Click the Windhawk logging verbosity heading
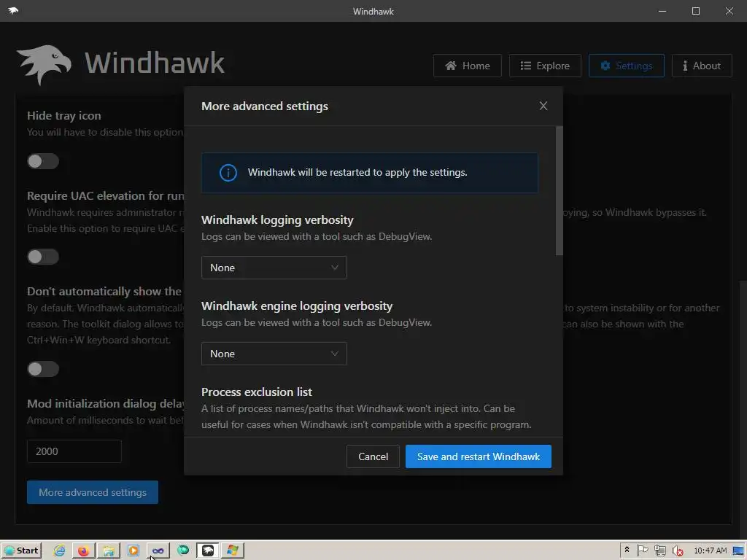Viewport: 747px width, 560px height. click(x=277, y=220)
